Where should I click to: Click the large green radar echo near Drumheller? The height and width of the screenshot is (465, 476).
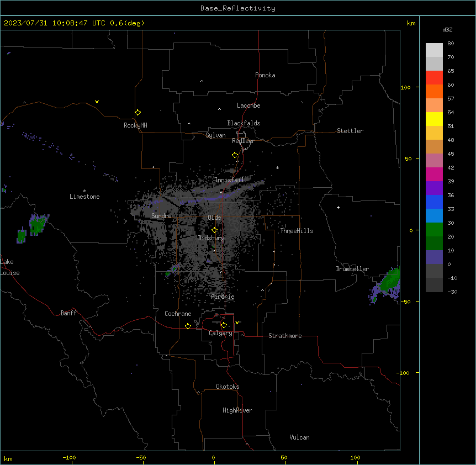(389, 281)
